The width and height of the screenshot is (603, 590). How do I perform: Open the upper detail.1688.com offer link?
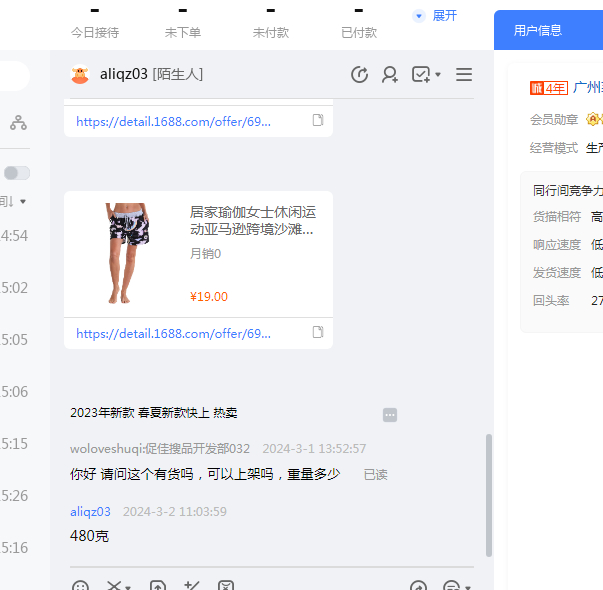[173, 121]
